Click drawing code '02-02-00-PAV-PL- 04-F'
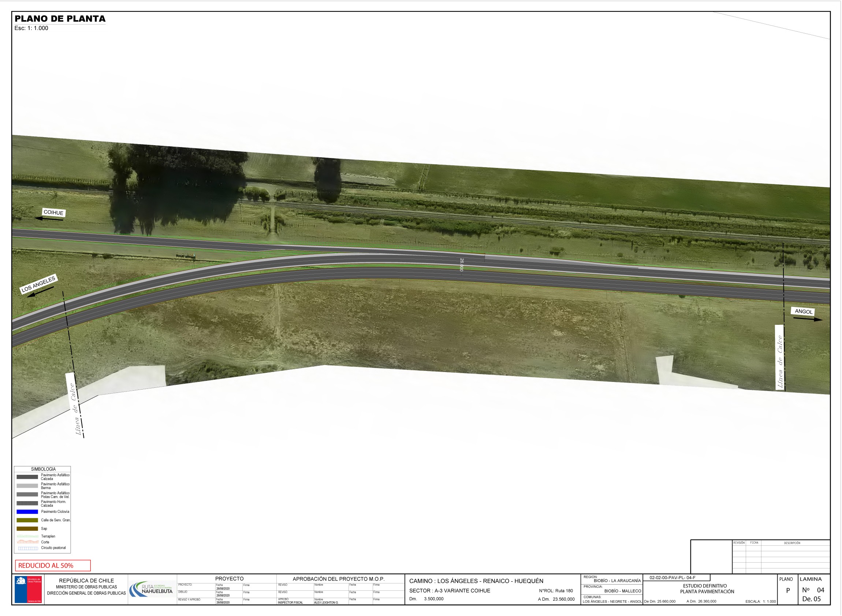The width and height of the screenshot is (842, 616). click(673, 578)
